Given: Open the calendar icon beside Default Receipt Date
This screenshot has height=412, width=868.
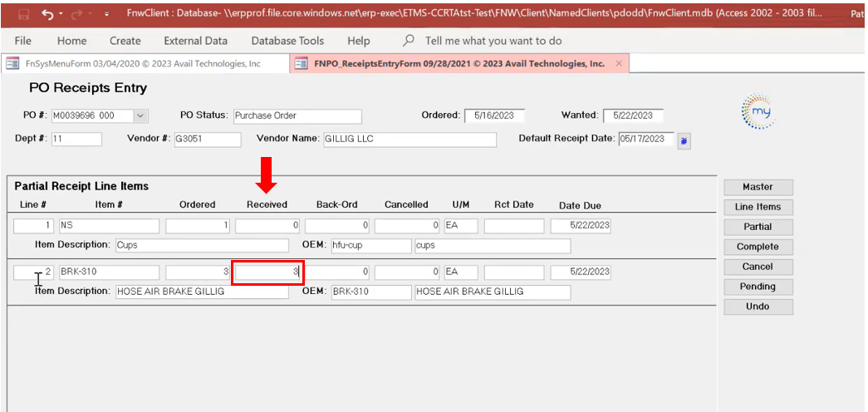Looking at the screenshot, I should [x=684, y=140].
